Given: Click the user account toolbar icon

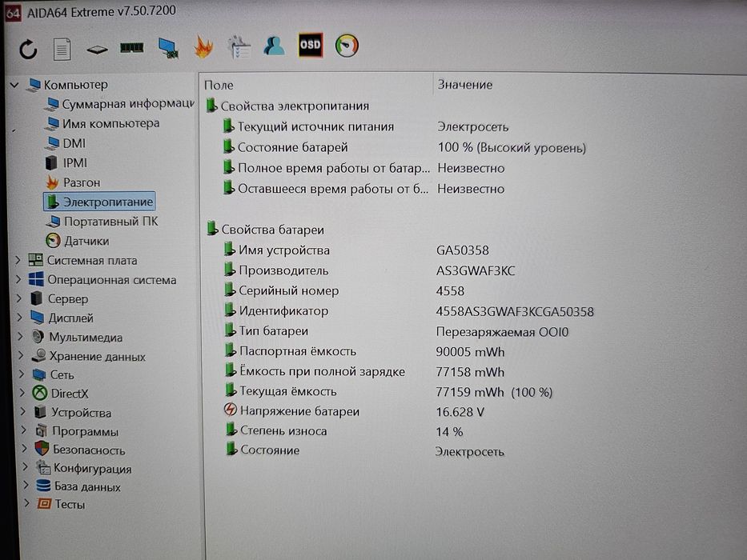Looking at the screenshot, I should (274, 46).
